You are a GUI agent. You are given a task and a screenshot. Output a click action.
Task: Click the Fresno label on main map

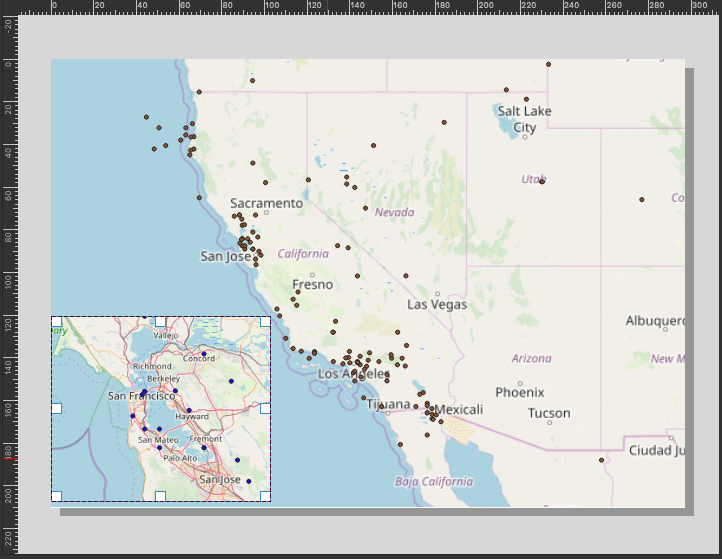tap(312, 285)
